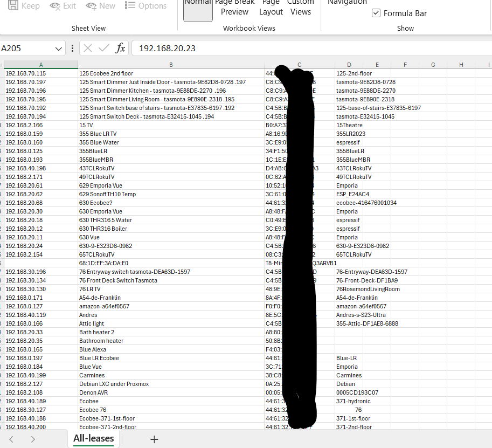Select column D header
The image size is (492, 448).
pos(349,65)
